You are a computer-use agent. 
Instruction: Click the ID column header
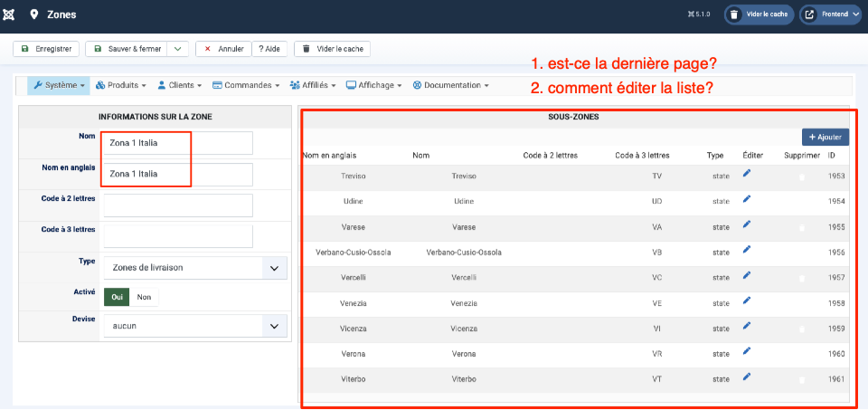(832, 156)
